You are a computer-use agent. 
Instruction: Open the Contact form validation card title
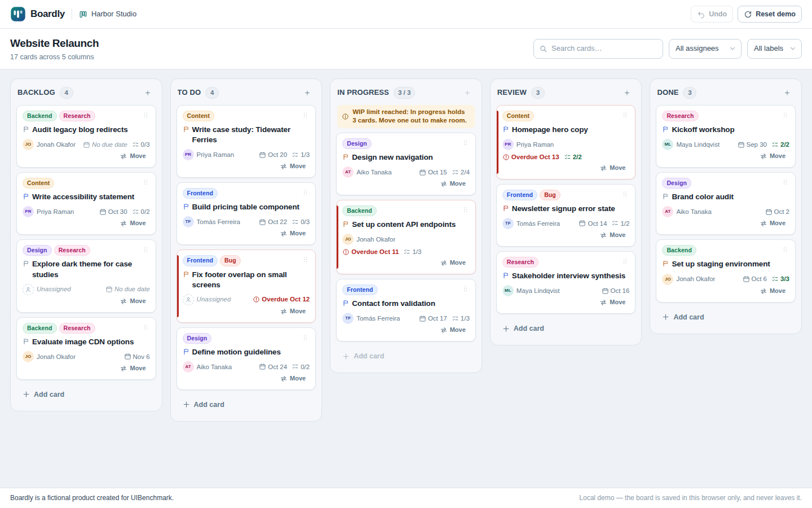coord(394,304)
